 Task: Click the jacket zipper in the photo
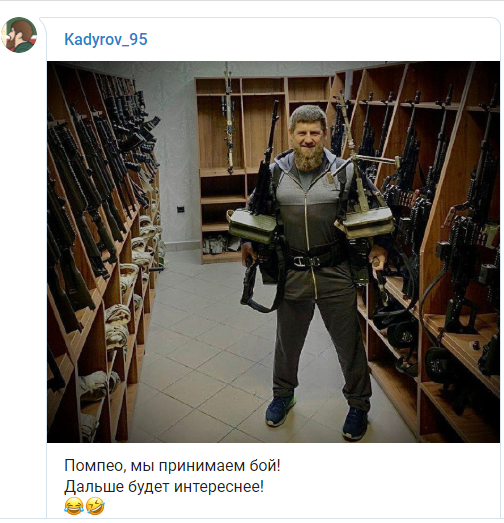point(307,233)
